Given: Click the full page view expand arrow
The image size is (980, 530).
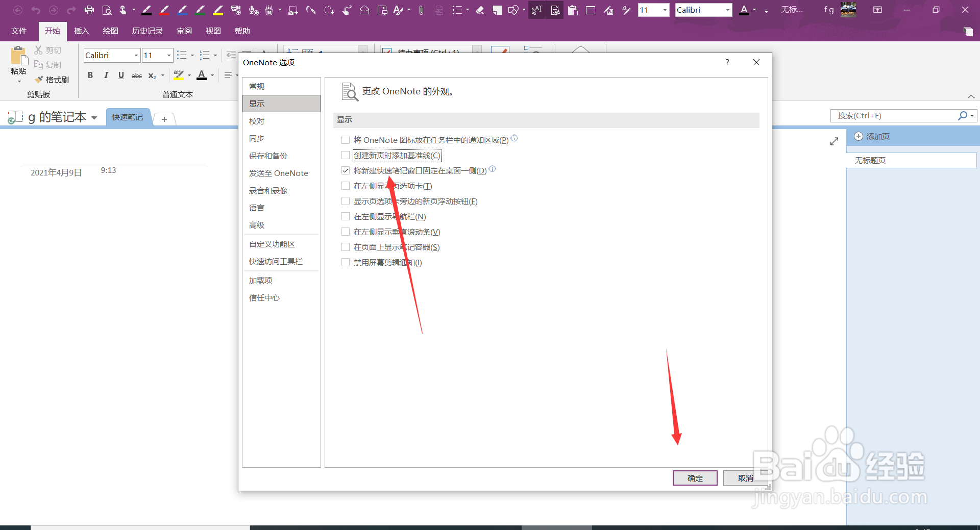Looking at the screenshot, I should pyautogui.click(x=834, y=141).
